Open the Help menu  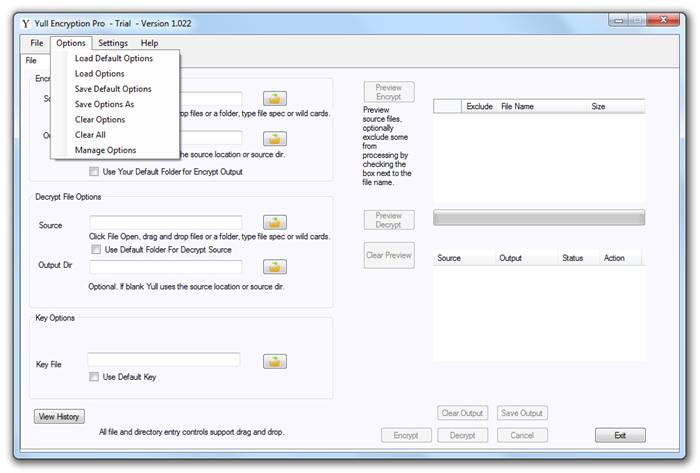[x=149, y=43]
